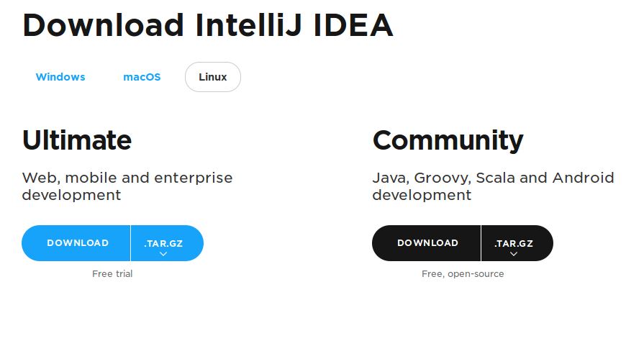Download IntelliJ IDEA Community edition
This screenshot has width=644, height=341.
427,243
